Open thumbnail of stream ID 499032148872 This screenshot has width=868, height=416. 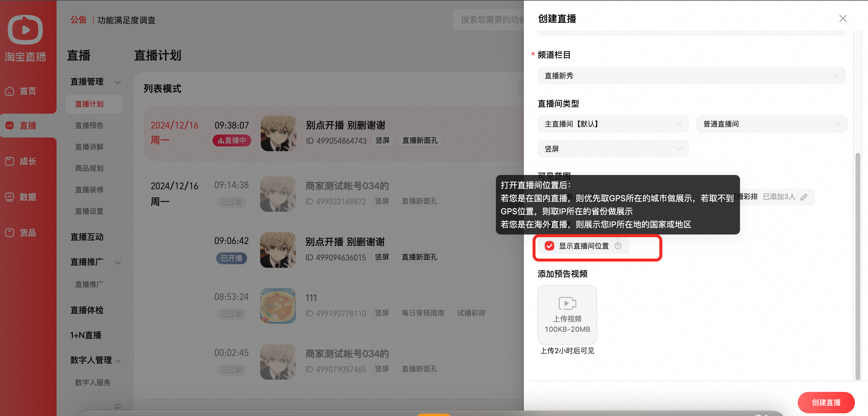click(x=278, y=194)
